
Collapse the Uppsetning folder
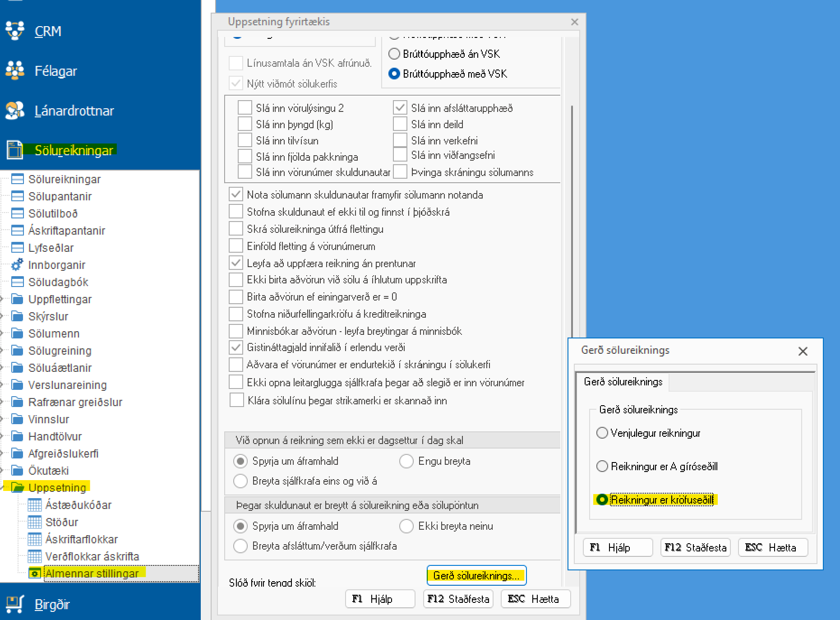tap(2, 488)
